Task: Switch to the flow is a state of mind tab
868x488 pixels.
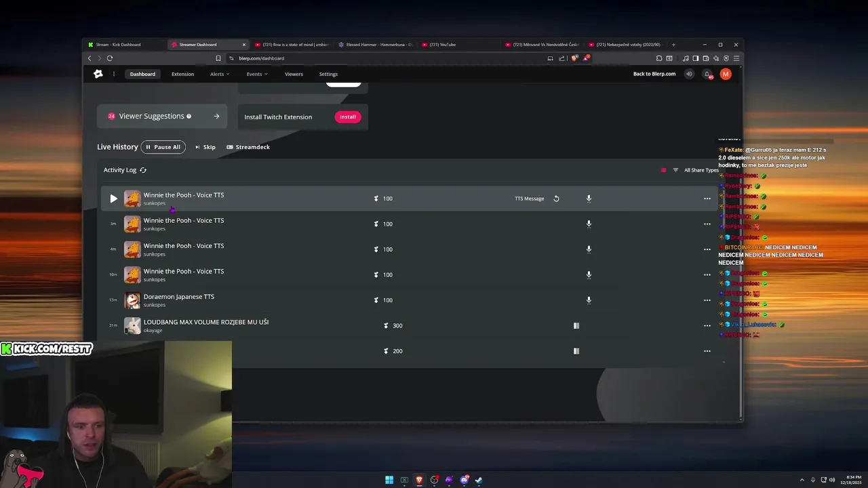Action: [x=292, y=45]
